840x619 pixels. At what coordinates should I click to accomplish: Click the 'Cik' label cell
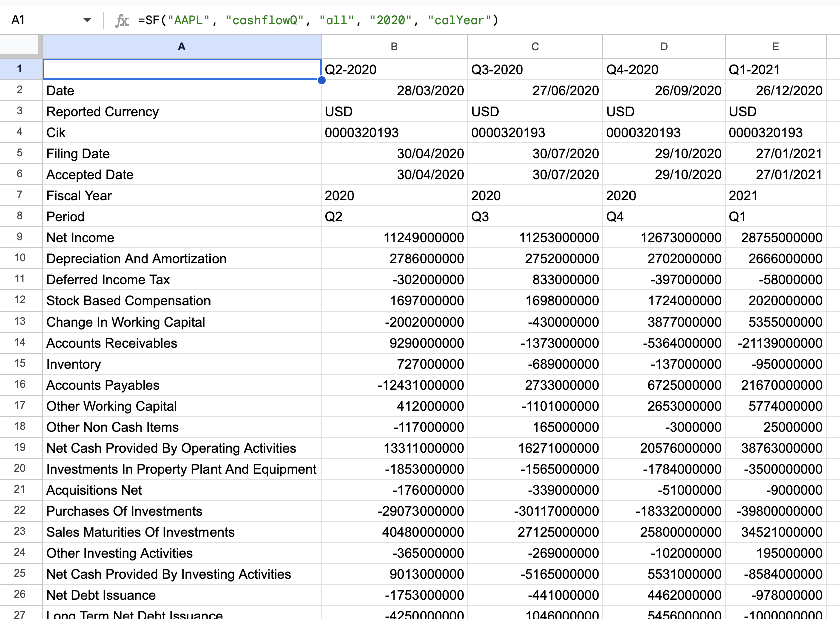[182, 133]
